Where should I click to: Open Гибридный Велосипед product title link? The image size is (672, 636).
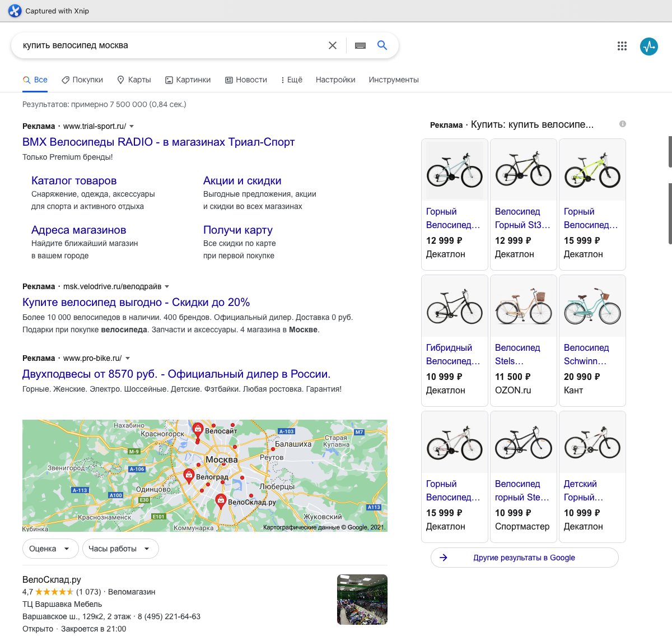tap(453, 355)
